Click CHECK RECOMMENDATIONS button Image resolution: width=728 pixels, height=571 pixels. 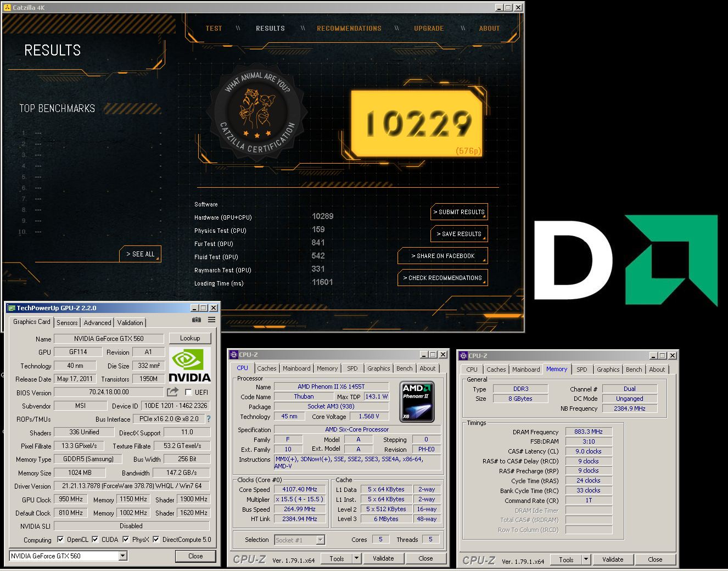click(x=443, y=278)
